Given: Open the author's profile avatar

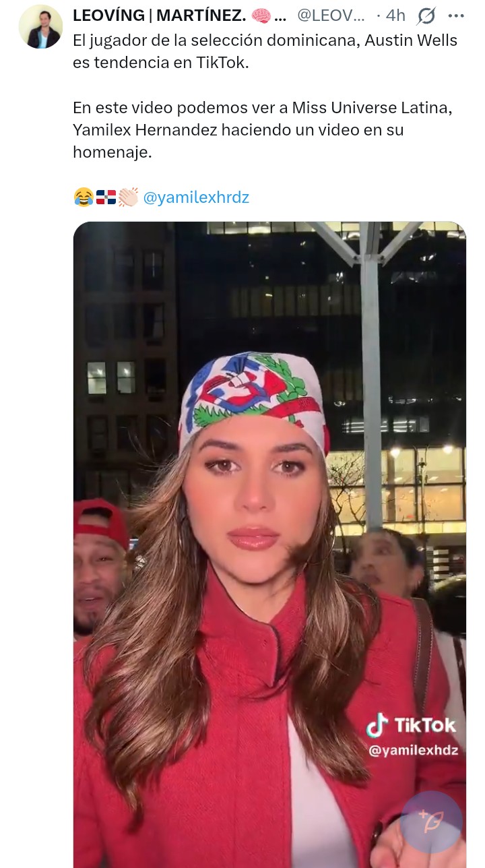Looking at the screenshot, I should pyautogui.click(x=40, y=27).
